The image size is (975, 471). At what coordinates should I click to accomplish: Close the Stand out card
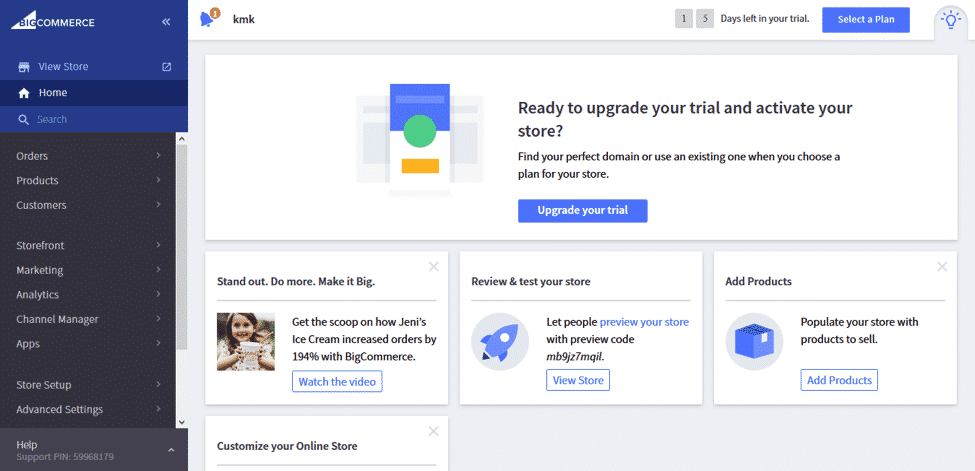pyautogui.click(x=433, y=266)
